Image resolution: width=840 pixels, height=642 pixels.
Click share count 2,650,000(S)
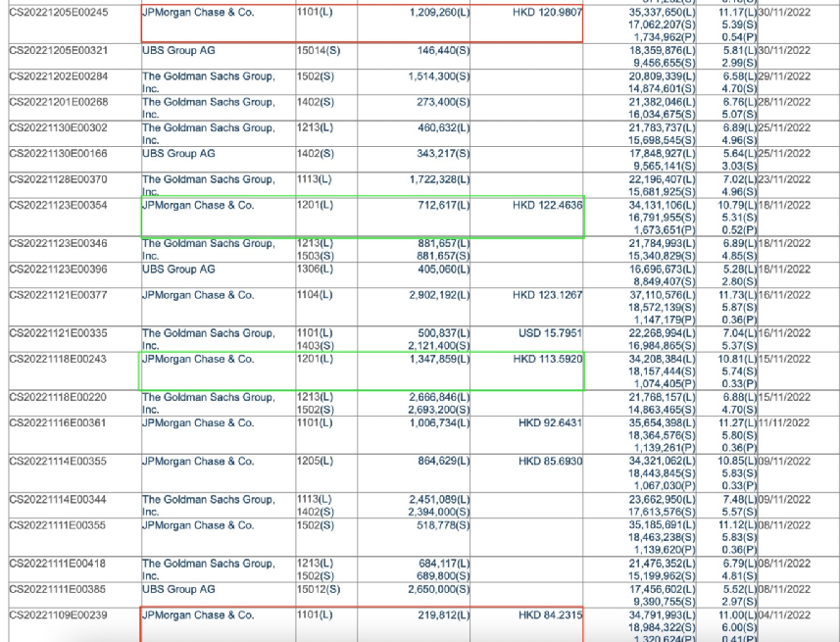point(439,589)
